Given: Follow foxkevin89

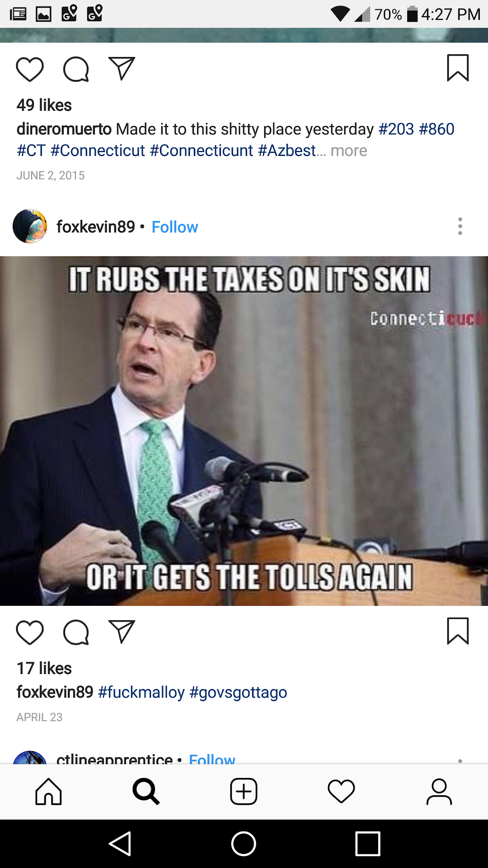Looking at the screenshot, I should tap(175, 227).
